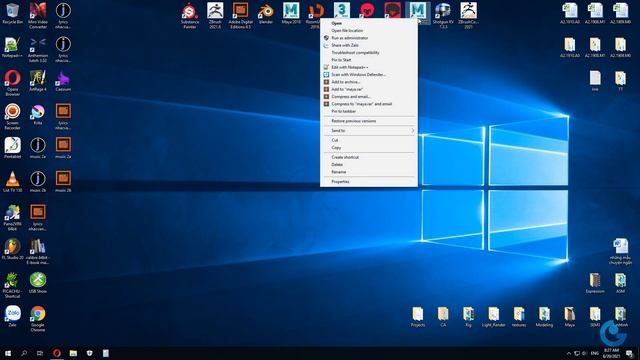Open the taskbar clock and date

tap(611, 353)
